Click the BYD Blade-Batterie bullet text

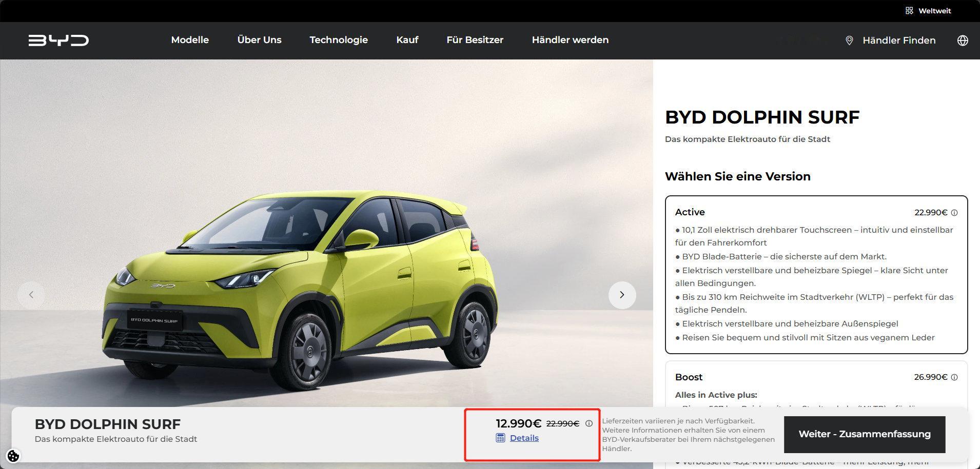(781, 257)
